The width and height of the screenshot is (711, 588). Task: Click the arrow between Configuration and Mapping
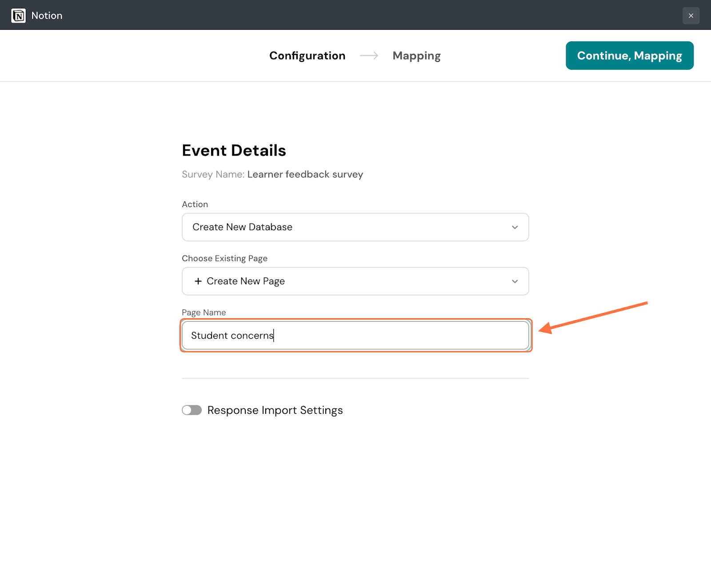[x=369, y=56]
